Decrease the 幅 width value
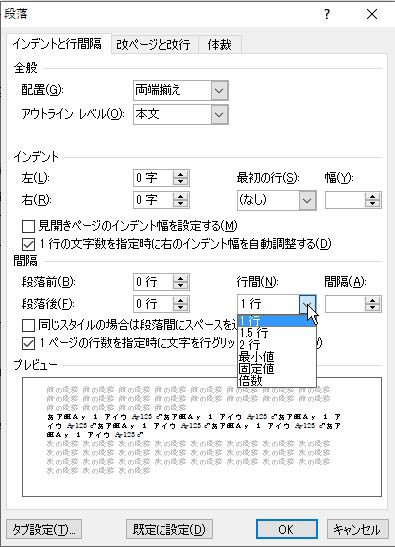 (x=372, y=204)
